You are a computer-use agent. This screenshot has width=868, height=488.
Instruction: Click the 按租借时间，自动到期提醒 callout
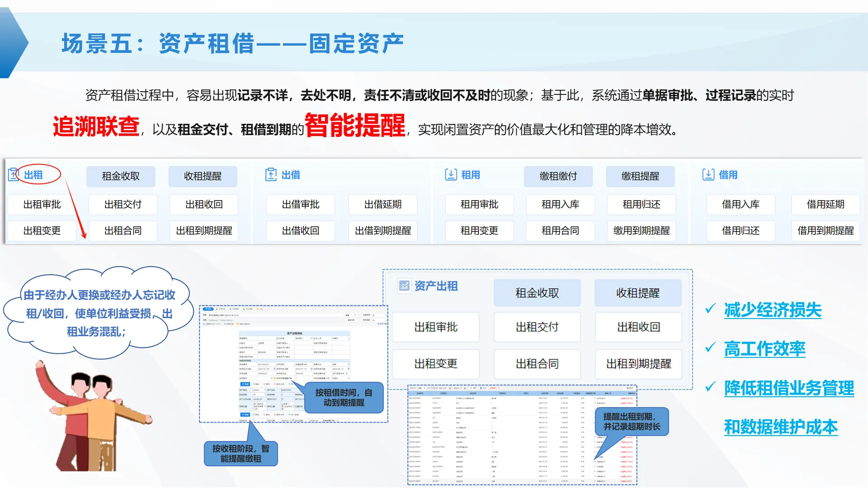(344, 398)
